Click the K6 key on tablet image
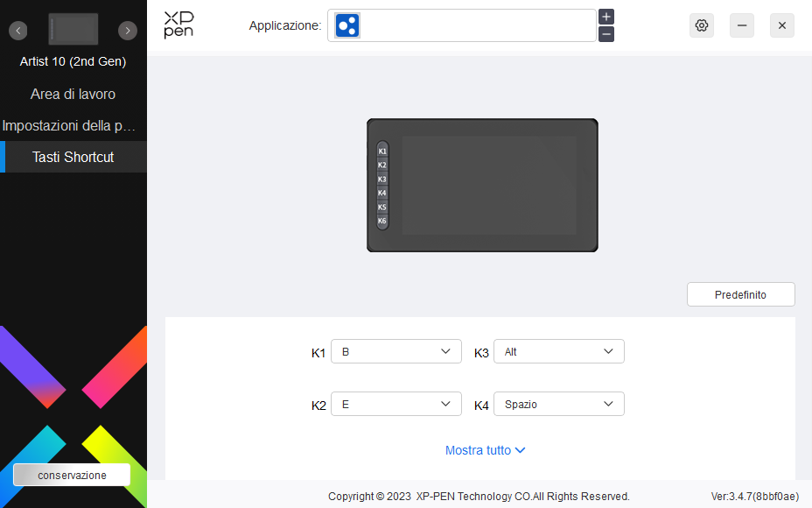 tap(382, 221)
